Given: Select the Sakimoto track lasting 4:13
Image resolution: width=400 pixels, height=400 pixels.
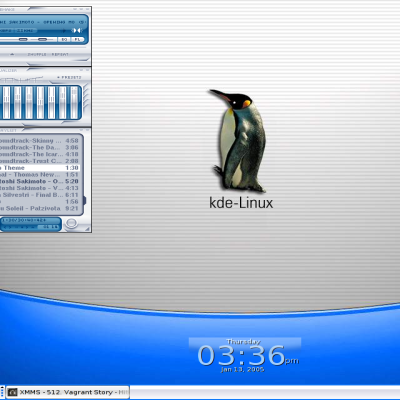Looking at the screenshot, I should point(39,188).
